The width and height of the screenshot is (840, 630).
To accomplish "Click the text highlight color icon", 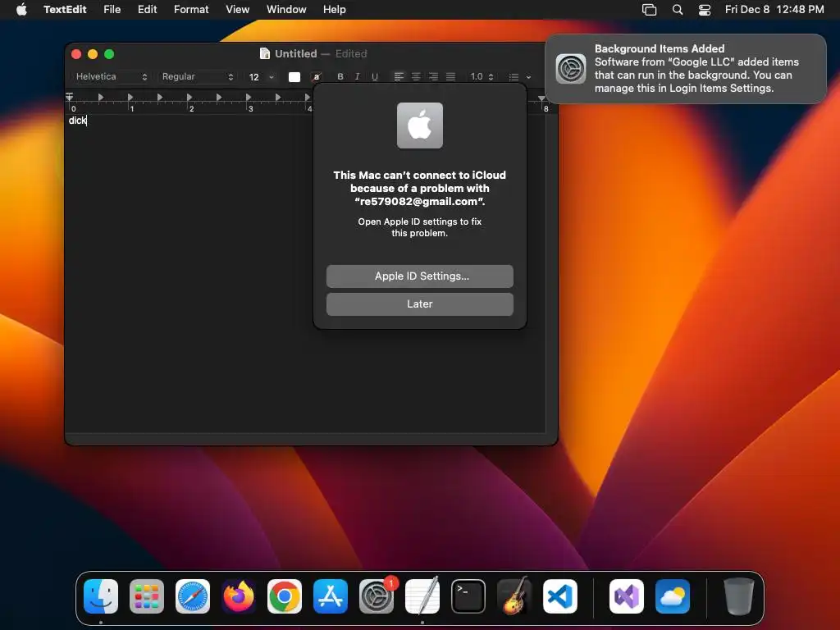I will click(317, 76).
